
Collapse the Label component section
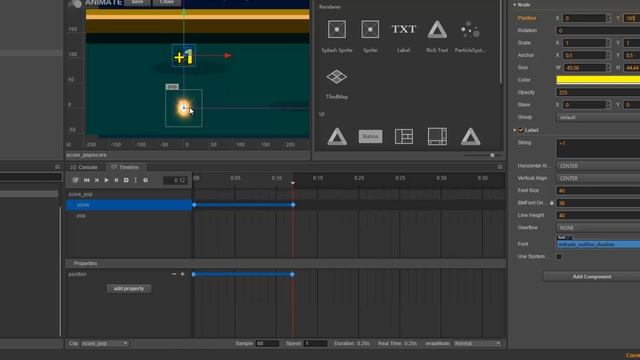point(514,130)
